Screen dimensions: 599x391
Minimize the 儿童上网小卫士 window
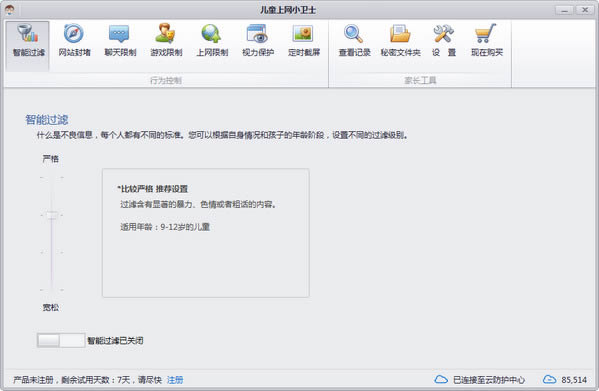(x=564, y=10)
